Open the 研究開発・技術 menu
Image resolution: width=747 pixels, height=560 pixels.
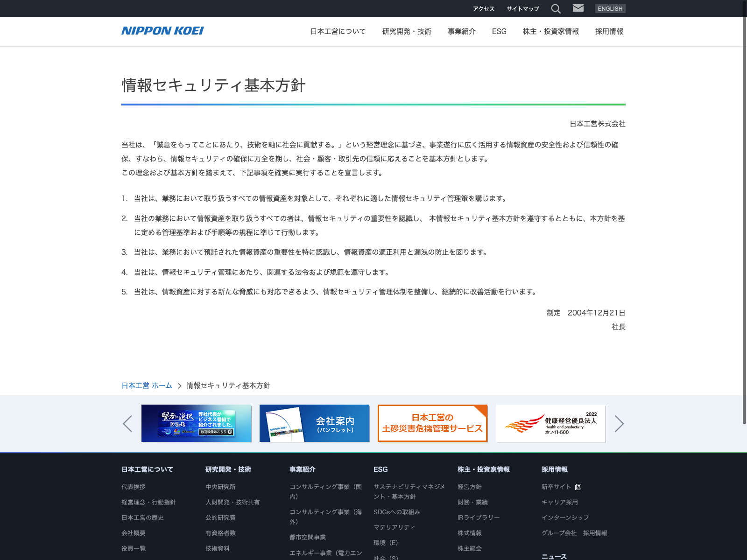tap(407, 31)
